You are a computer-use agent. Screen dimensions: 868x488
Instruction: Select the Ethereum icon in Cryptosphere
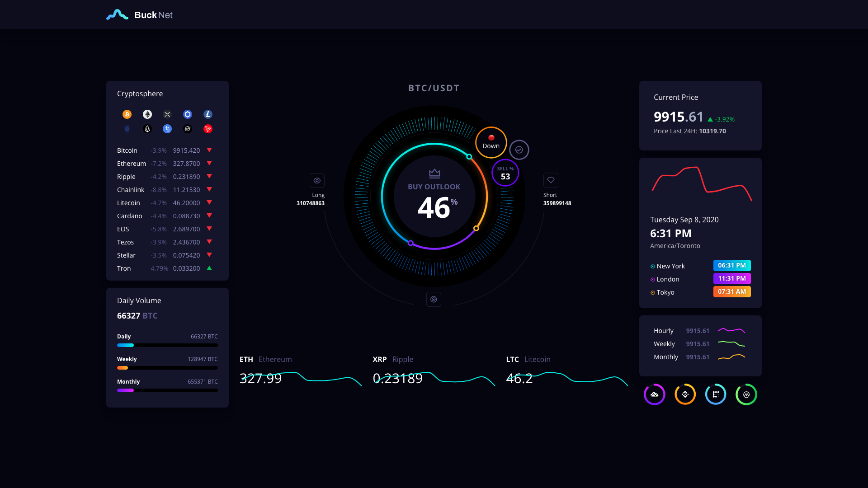[147, 114]
